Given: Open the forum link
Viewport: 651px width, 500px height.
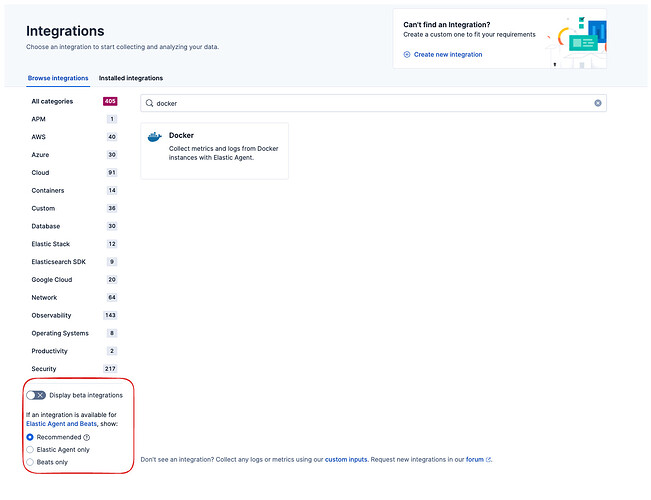Looking at the screenshot, I should [475, 460].
